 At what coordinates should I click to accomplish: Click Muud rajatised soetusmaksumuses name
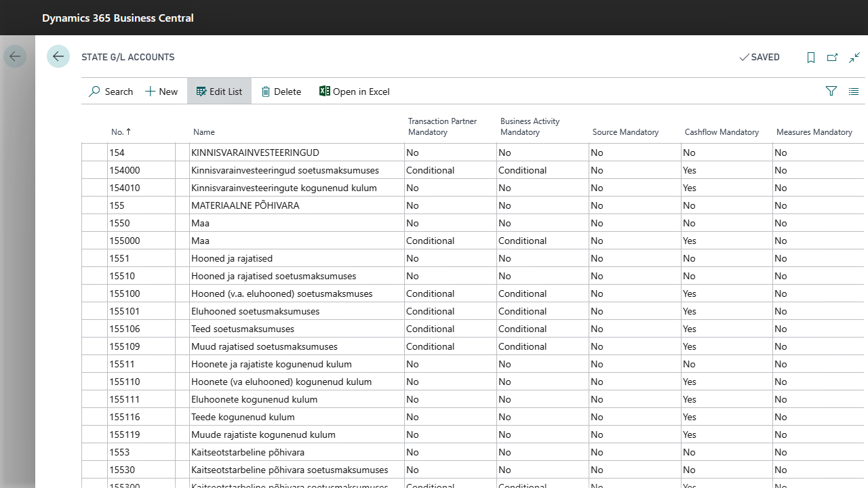click(x=296, y=346)
